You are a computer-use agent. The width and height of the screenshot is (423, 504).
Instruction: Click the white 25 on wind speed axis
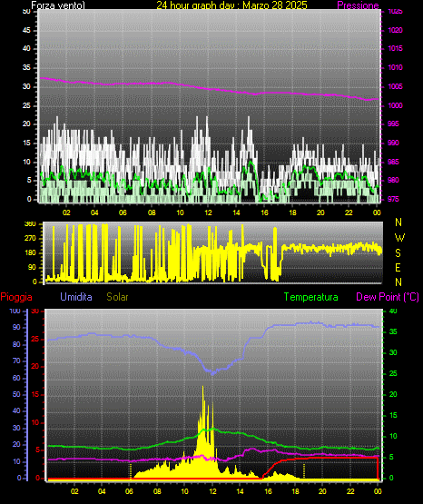coord(26,105)
